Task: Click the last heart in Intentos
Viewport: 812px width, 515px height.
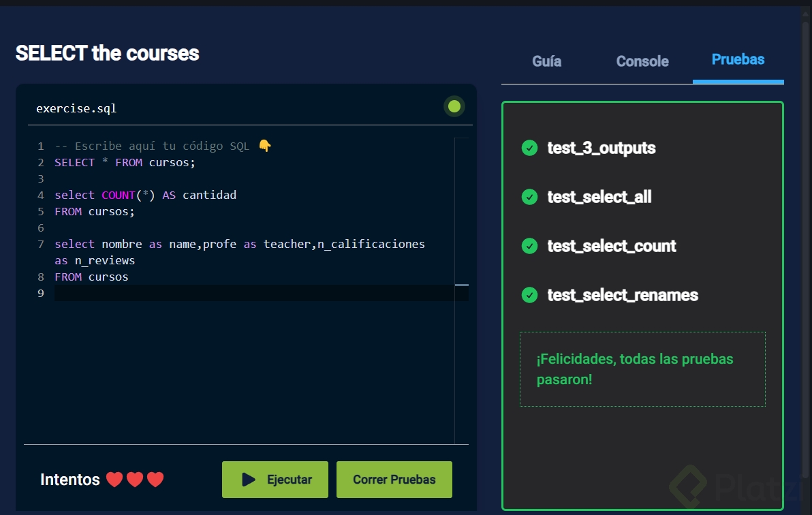Action: click(156, 480)
